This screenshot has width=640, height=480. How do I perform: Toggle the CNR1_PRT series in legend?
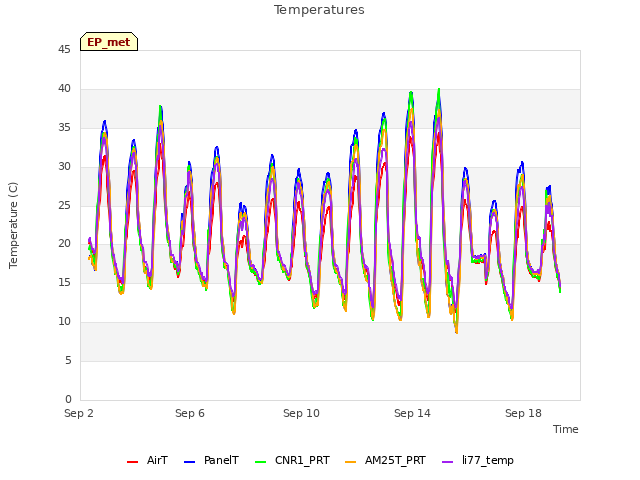(292, 461)
